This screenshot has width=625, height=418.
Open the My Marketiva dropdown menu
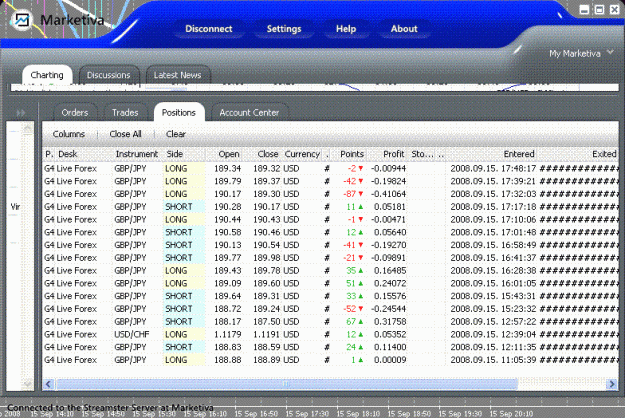tap(581, 53)
